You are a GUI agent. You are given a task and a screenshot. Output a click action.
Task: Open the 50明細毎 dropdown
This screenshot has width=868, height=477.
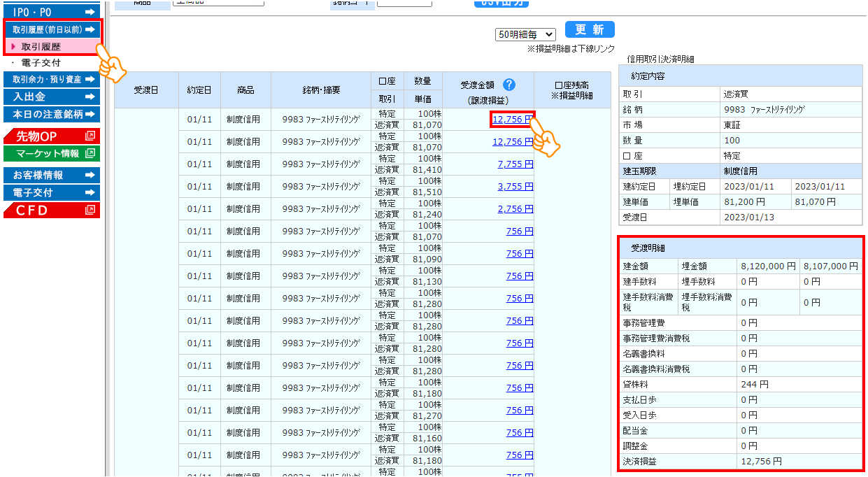525,34
